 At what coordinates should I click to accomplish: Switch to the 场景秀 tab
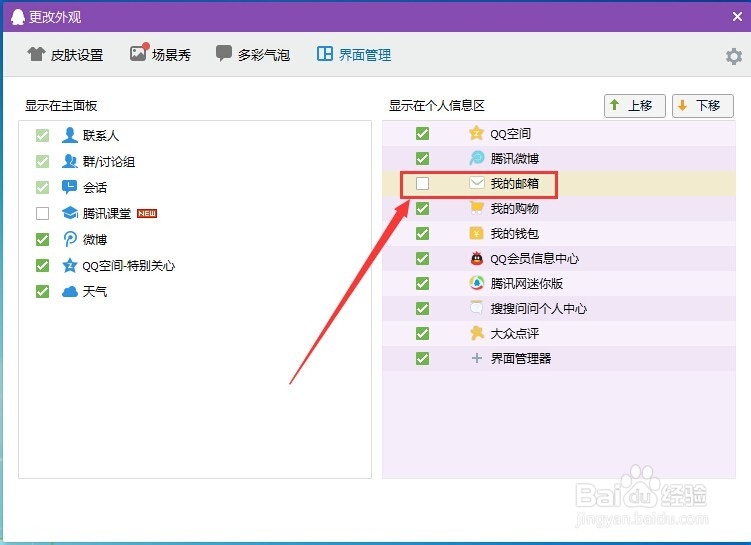point(160,54)
